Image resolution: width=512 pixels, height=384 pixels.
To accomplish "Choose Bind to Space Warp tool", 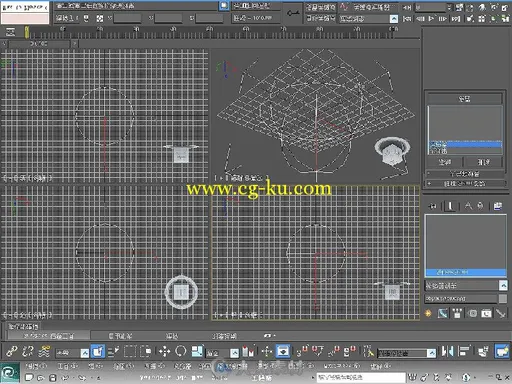I will (x=45, y=351).
